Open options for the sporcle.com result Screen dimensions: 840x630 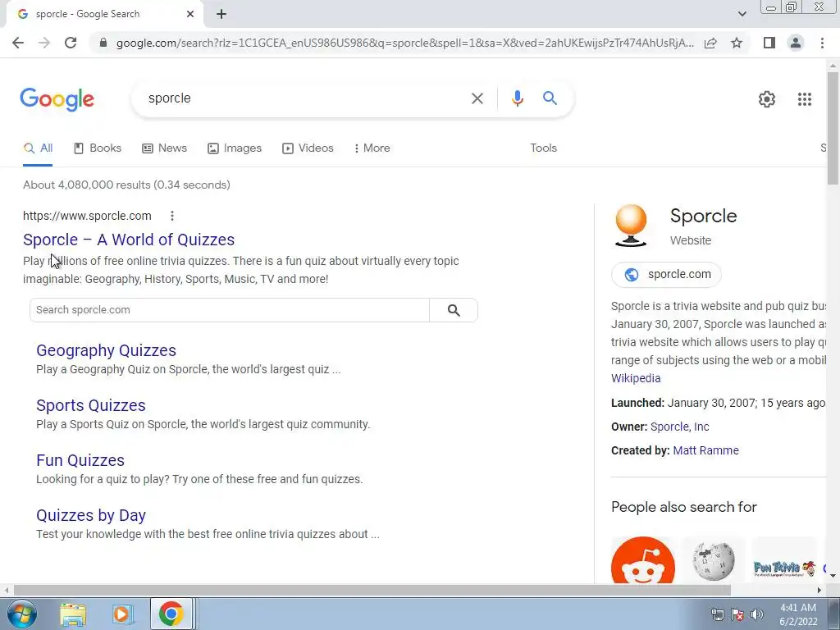click(x=172, y=216)
